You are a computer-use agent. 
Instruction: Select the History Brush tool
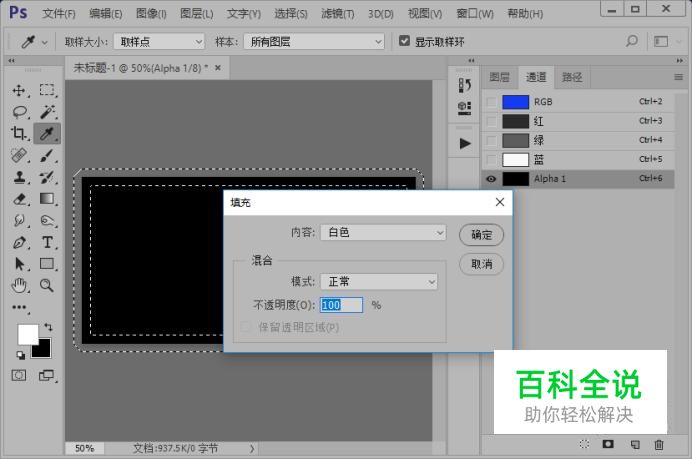(x=47, y=177)
